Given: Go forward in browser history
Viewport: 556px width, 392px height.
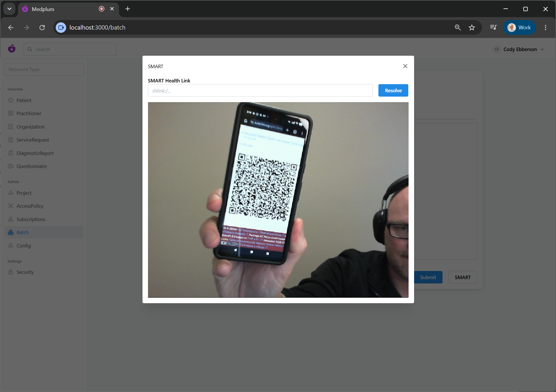Looking at the screenshot, I should tap(26, 28).
